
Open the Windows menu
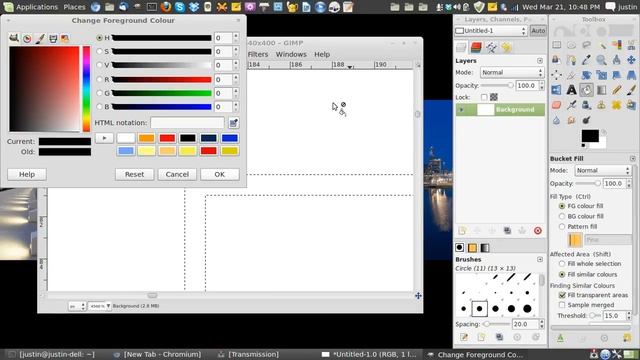click(291, 54)
